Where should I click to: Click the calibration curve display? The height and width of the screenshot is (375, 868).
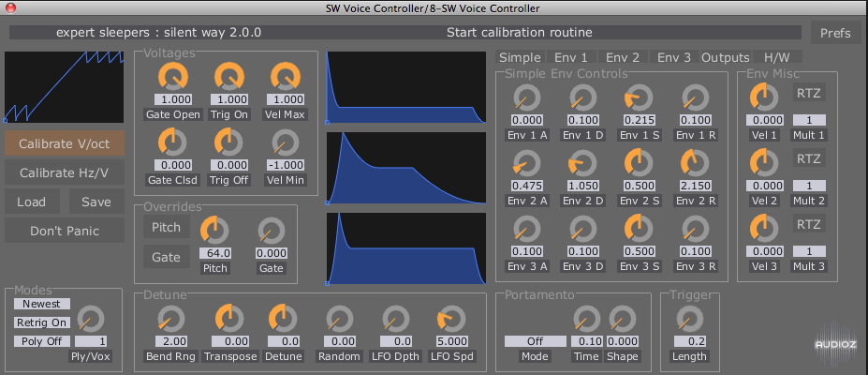point(65,87)
